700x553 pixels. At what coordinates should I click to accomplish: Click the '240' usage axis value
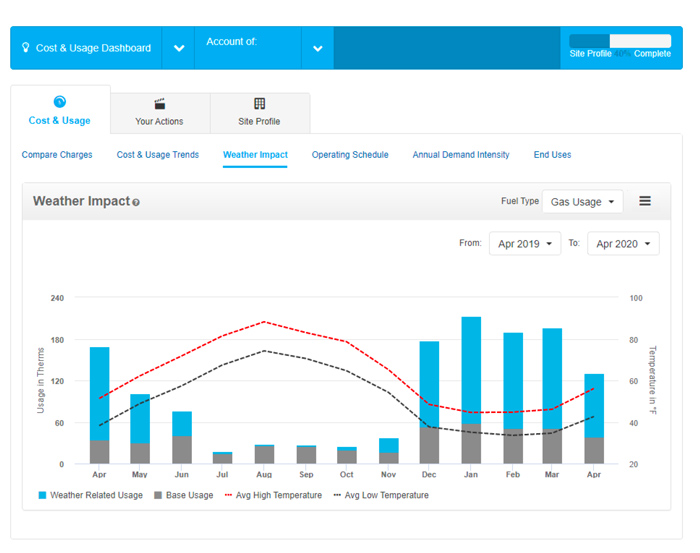(x=57, y=298)
